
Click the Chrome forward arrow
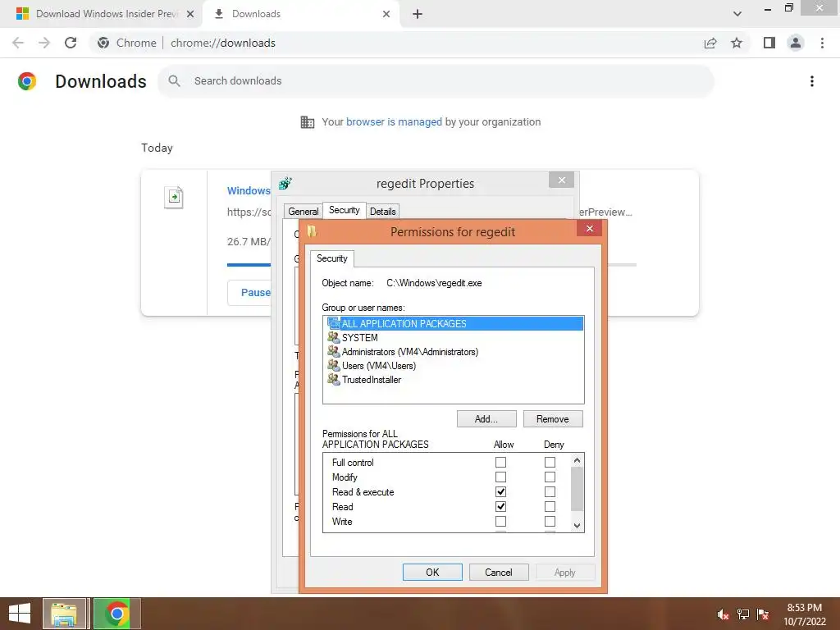(44, 43)
